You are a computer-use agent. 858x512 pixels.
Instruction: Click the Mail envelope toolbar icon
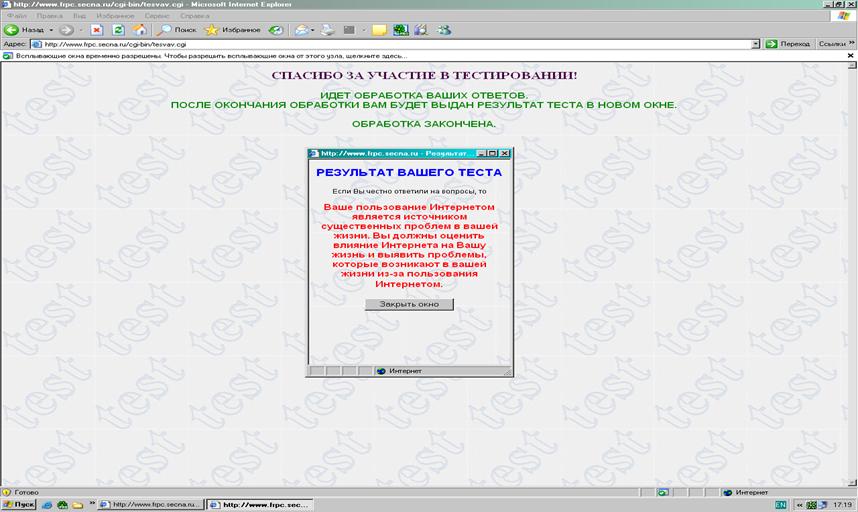click(x=301, y=30)
